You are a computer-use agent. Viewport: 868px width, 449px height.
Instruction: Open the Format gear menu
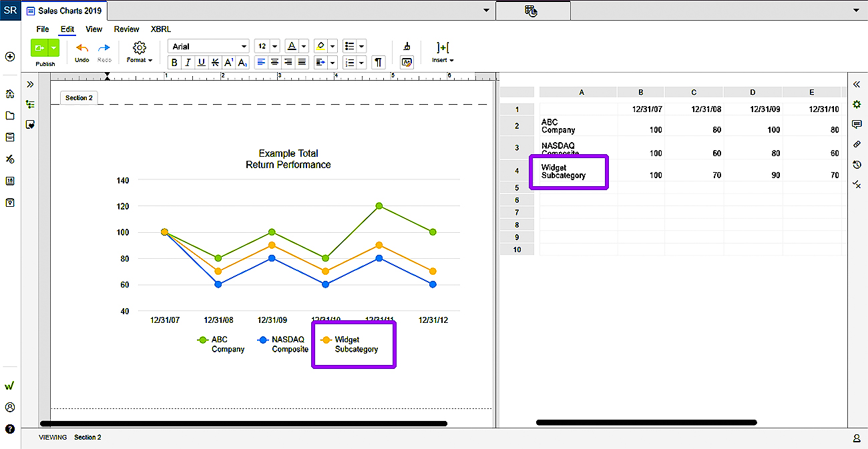140,48
